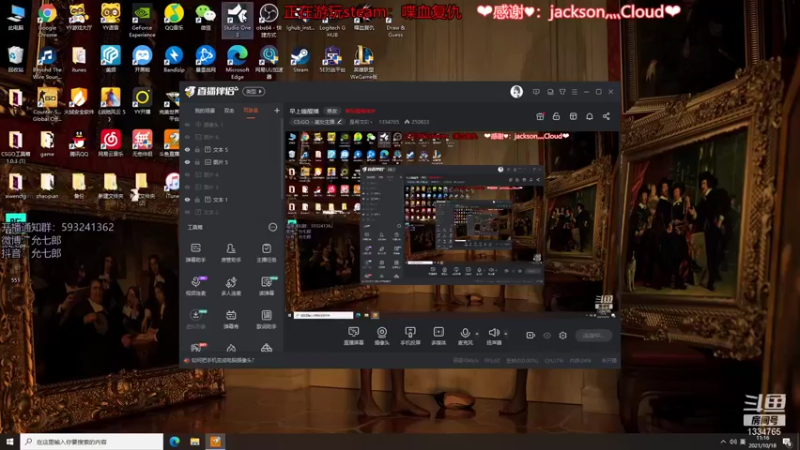Click the 扬声器 speaker icon
The width and height of the screenshot is (800, 450).
point(493,333)
